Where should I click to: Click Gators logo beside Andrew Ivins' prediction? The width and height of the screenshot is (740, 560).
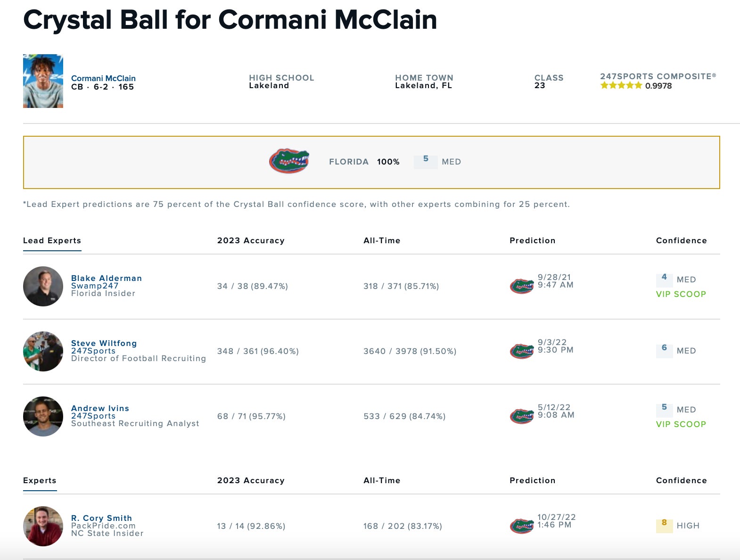tap(522, 416)
